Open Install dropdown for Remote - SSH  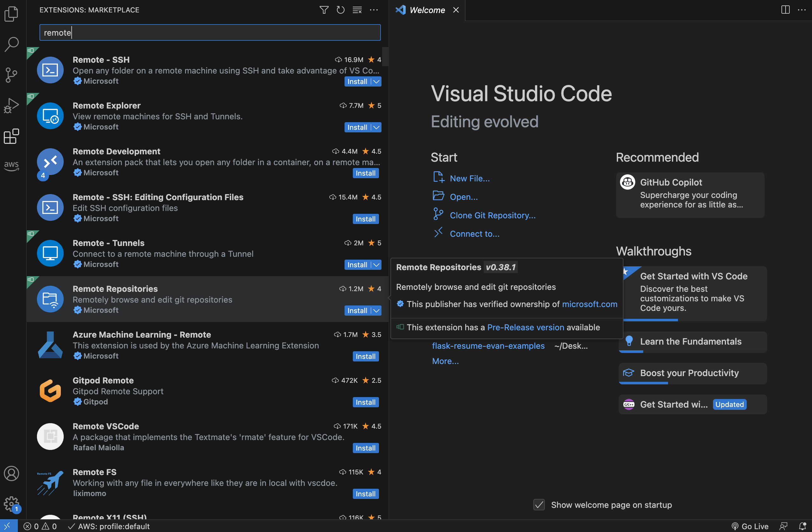pyautogui.click(x=376, y=82)
